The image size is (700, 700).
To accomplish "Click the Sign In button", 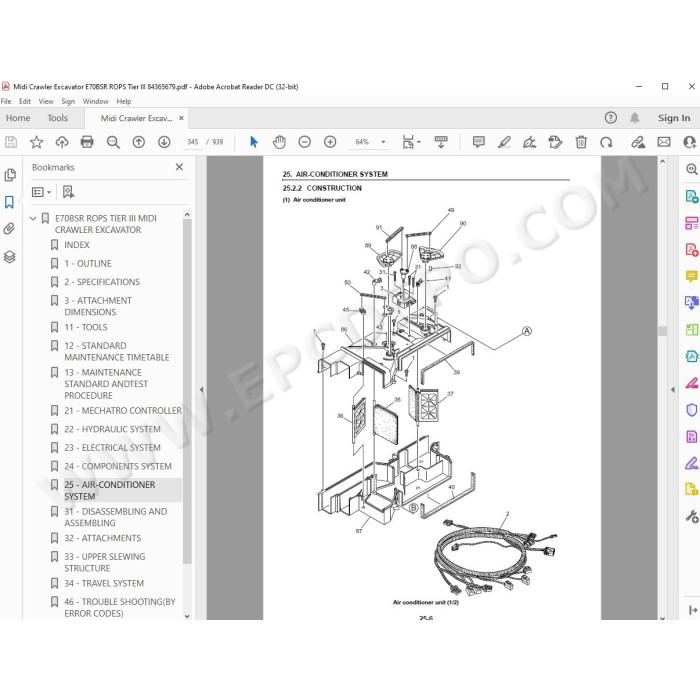I will (674, 118).
